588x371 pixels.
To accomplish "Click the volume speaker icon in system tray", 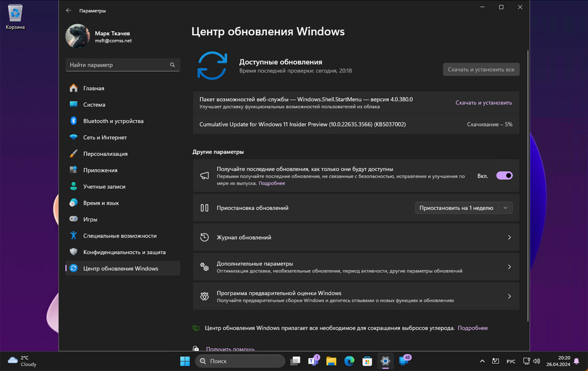I will (537, 361).
